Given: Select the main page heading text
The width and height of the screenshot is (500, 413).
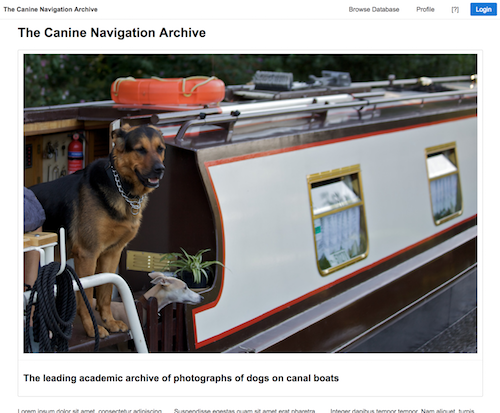Looking at the screenshot, I should (x=112, y=33).
